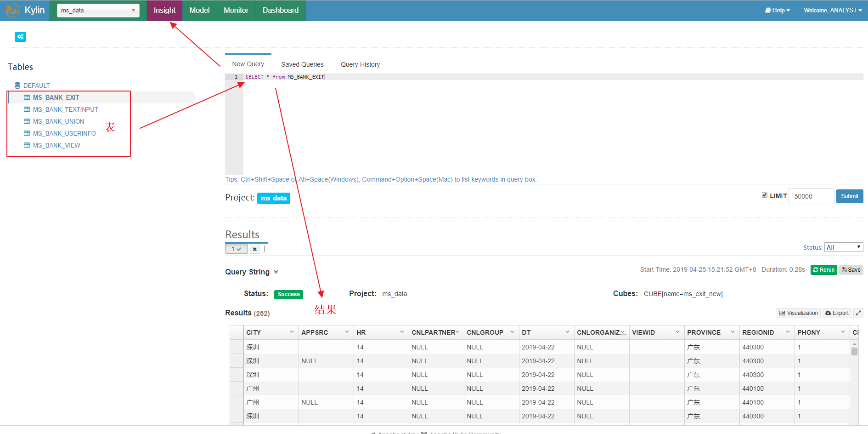Click the table icon beside MS_BANK_UNION
Image resolution: width=868 pixels, height=434 pixels.
click(x=27, y=121)
